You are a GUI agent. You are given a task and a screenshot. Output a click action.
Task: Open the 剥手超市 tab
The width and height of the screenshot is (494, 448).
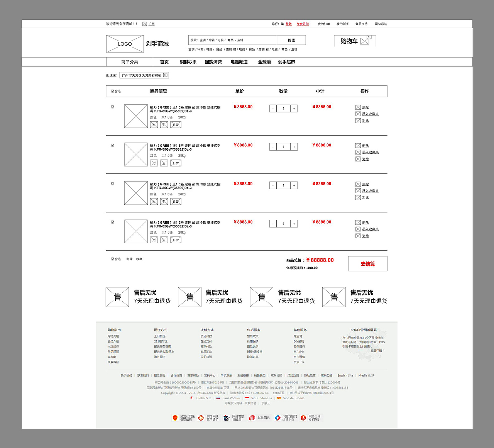click(x=286, y=62)
